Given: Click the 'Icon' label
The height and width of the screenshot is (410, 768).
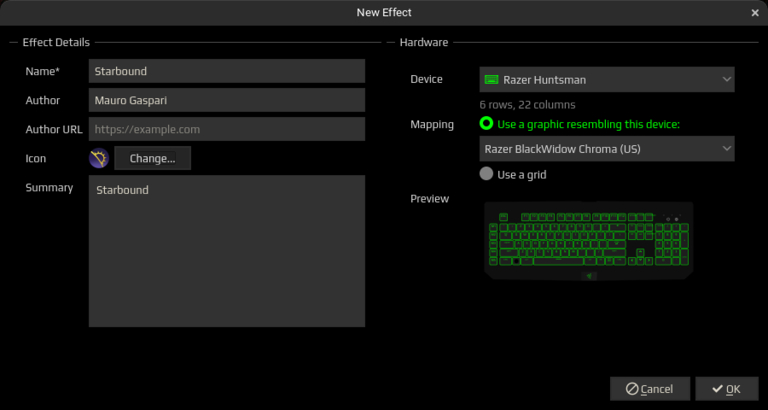Looking at the screenshot, I should 36,158.
